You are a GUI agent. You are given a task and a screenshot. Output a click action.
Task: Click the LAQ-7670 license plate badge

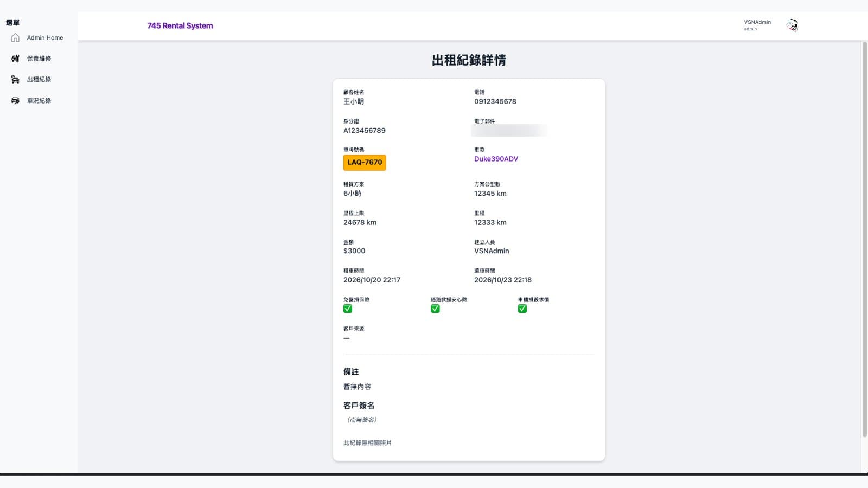pos(365,163)
